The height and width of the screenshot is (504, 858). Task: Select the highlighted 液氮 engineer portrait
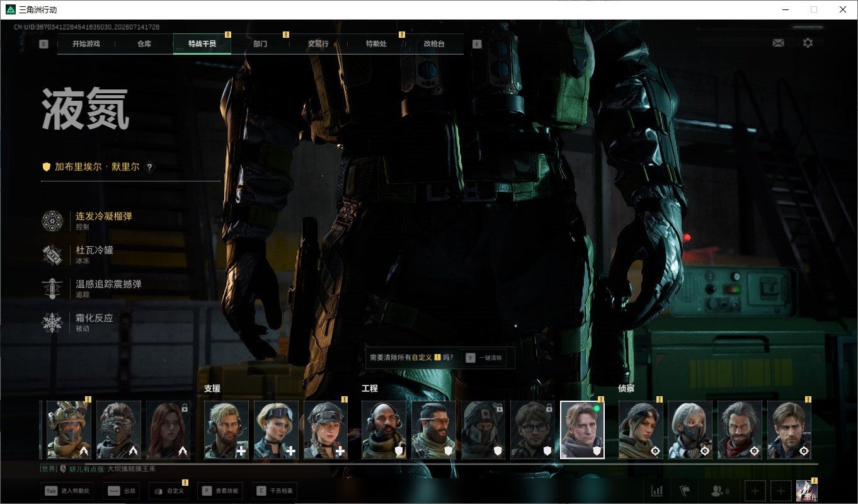click(583, 430)
